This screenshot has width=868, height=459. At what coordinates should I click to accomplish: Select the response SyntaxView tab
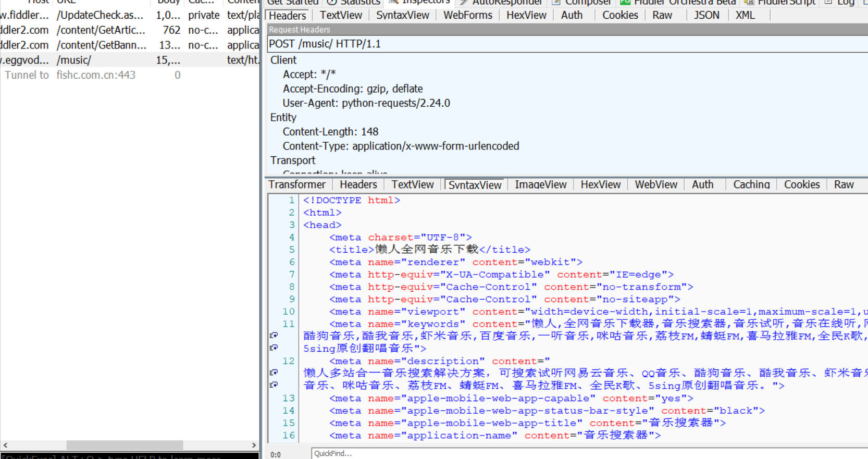click(475, 185)
